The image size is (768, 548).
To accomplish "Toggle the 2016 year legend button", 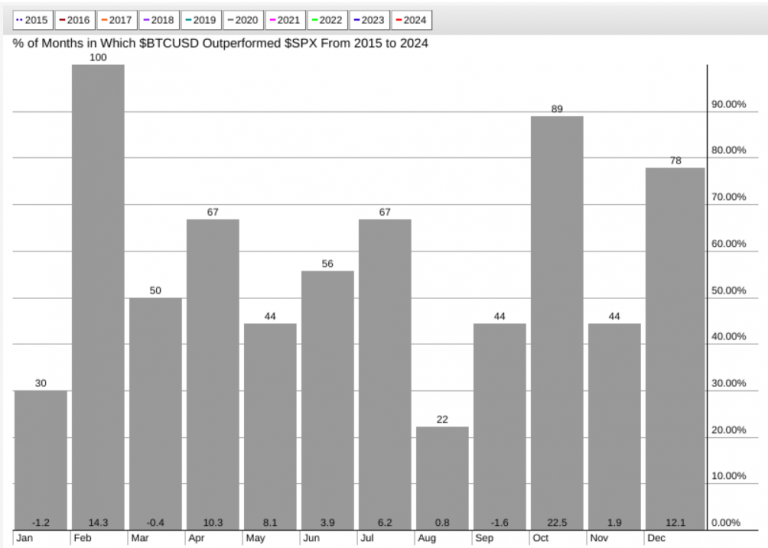I will pos(75,20).
